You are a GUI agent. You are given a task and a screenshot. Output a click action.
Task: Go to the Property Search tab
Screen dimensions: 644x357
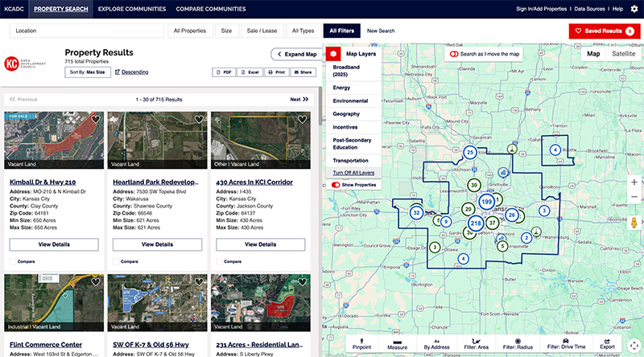pyautogui.click(x=61, y=9)
